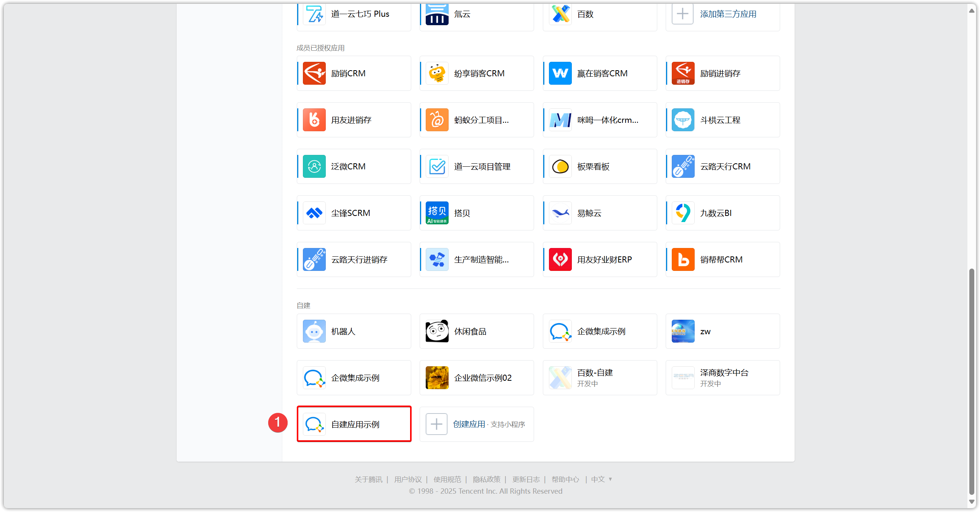The width and height of the screenshot is (980, 512).
Task: Open the 百数-自建 app icon
Action: click(560, 378)
